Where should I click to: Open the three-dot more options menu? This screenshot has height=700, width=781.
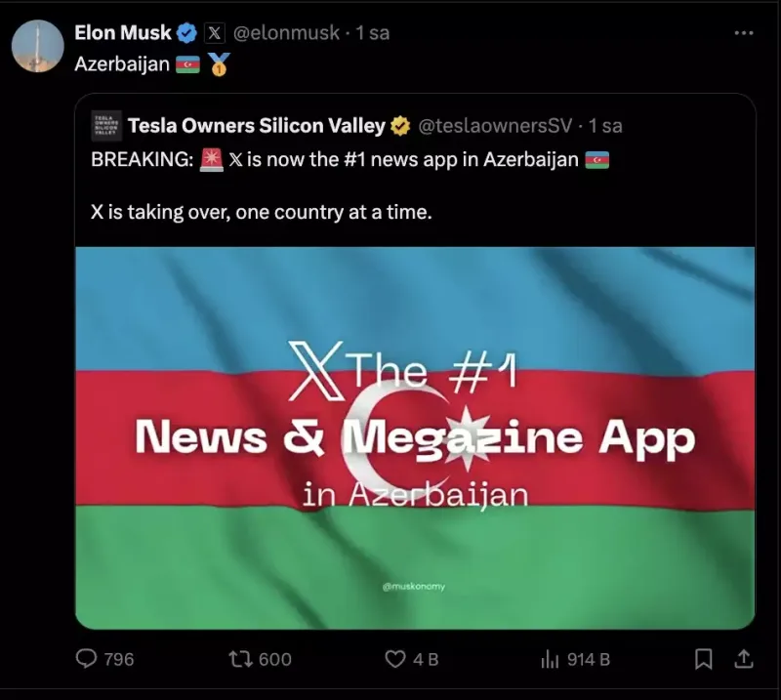[744, 33]
